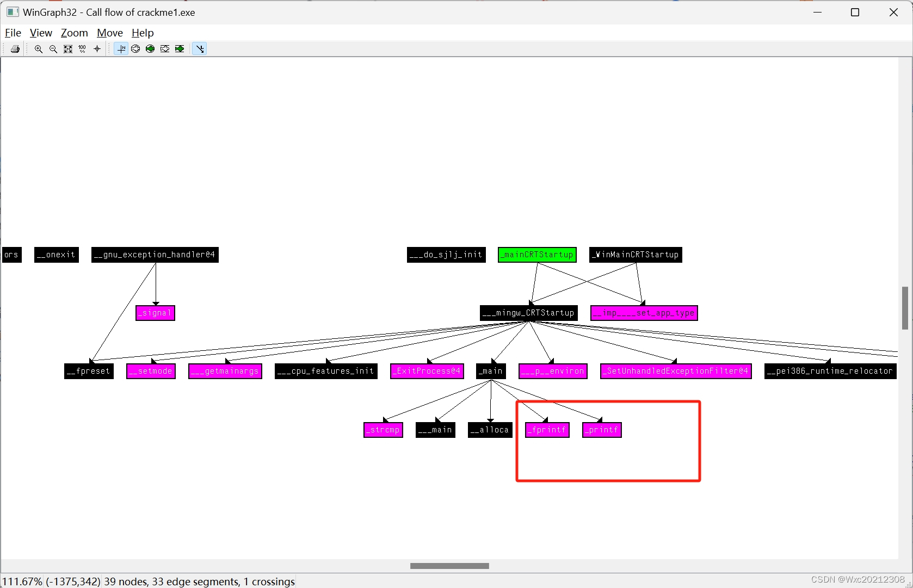Click the _strcmp node
913x588 pixels.
pyautogui.click(x=383, y=430)
